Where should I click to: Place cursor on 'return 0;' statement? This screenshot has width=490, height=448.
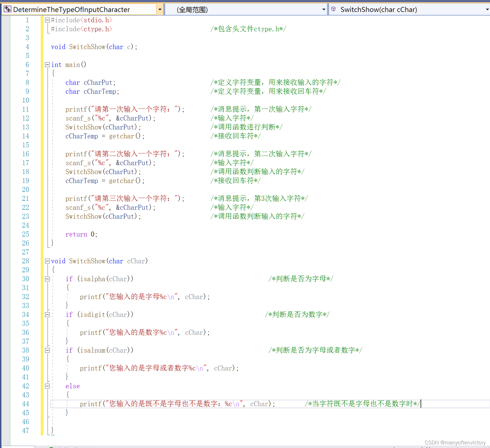[x=81, y=234]
